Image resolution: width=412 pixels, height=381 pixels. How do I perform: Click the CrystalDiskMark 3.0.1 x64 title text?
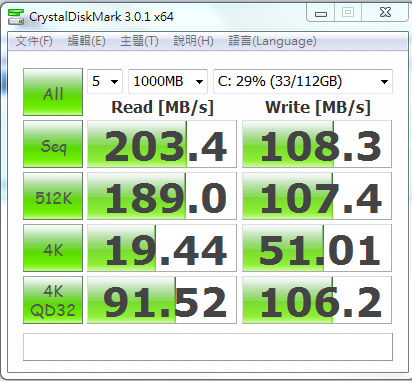point(101,17)
